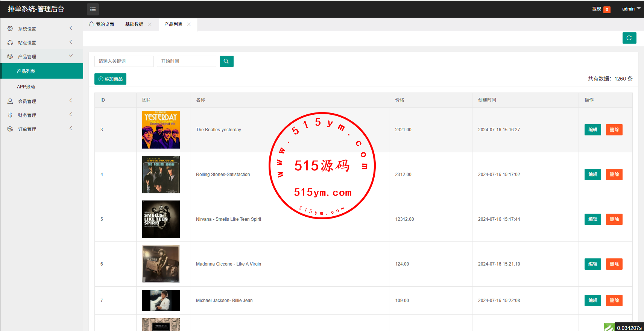Click the keyword search input field
The height and width of the screenshot is (331, 644).
[124, 61]
